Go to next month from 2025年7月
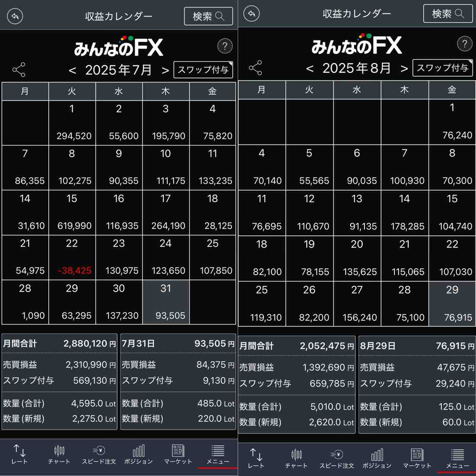Viewport: 476px width, 476px height. 165,70
